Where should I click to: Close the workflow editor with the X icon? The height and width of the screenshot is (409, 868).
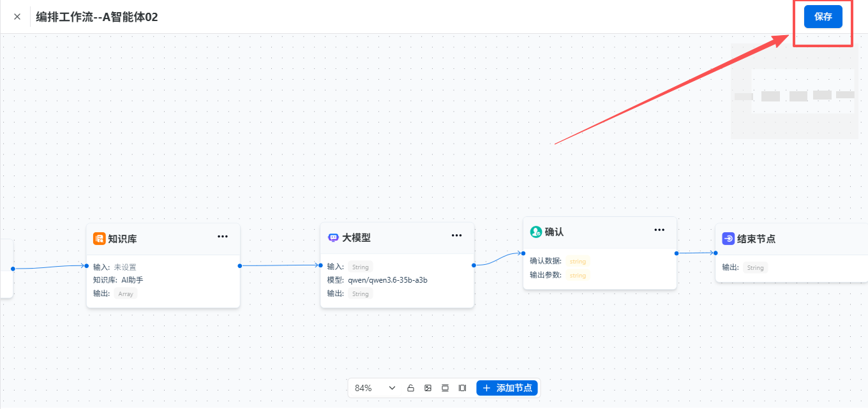17,17
